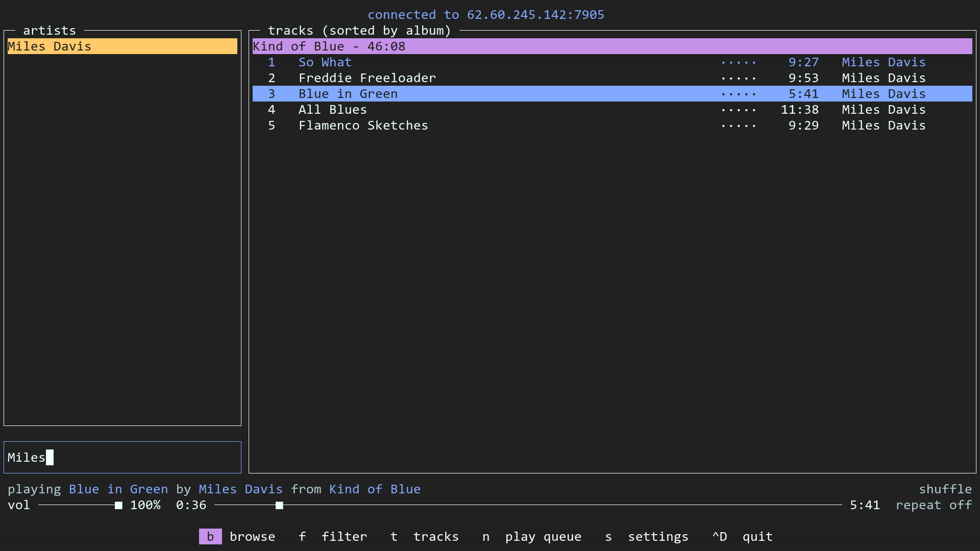Open settings from bottom bar

coord(657,537)
